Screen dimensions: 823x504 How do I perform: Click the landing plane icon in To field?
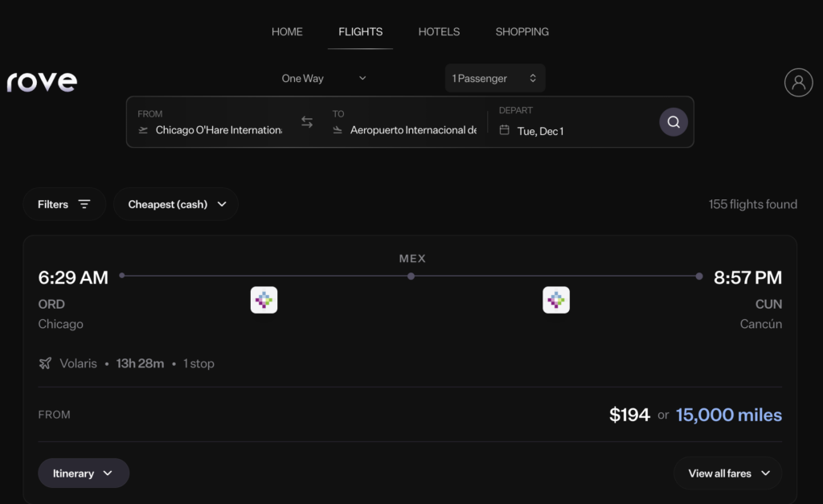tap(338, 130)
